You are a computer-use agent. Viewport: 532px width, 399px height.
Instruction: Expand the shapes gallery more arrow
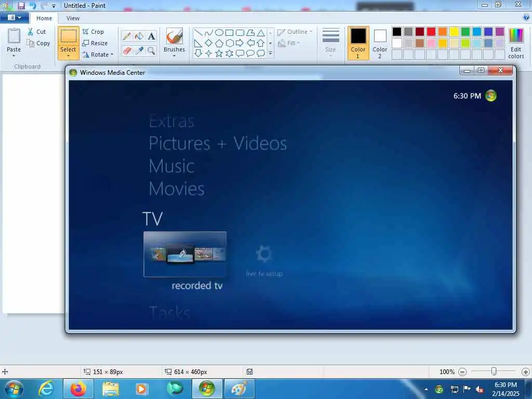270,54
